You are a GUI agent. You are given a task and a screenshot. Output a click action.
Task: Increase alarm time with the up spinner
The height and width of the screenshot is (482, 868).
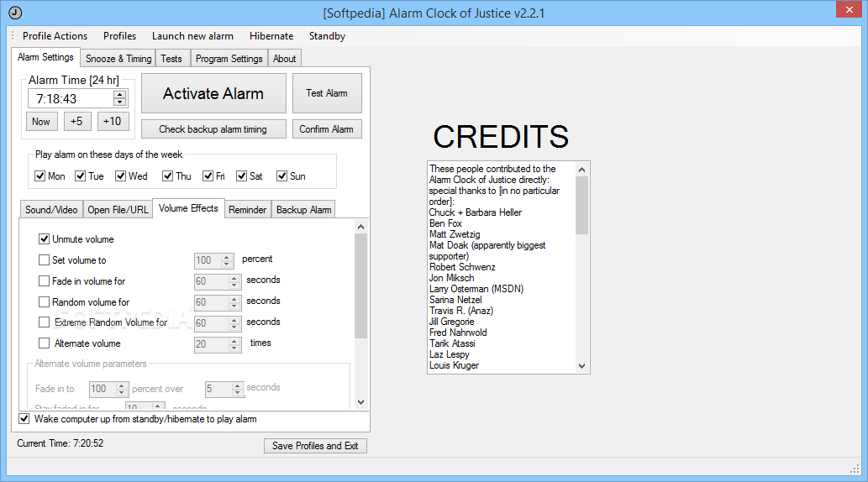[x=119, y=95]
